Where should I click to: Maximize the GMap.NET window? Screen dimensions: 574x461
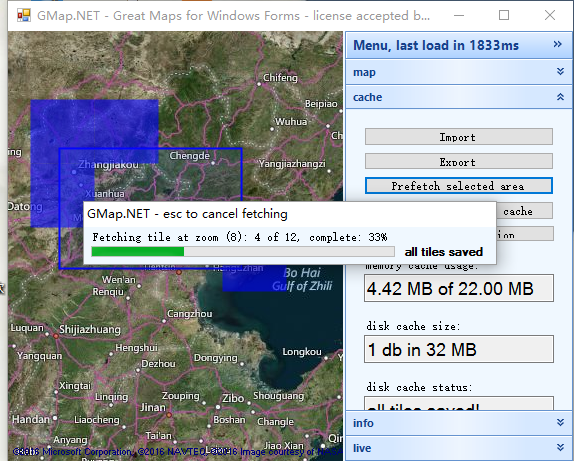click(x=504, y=15)
